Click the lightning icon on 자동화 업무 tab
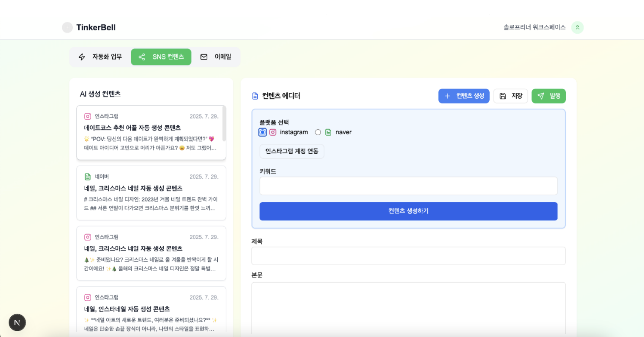Screen dimensions: 644x337 pyautogui.click(x=82, y=57)
